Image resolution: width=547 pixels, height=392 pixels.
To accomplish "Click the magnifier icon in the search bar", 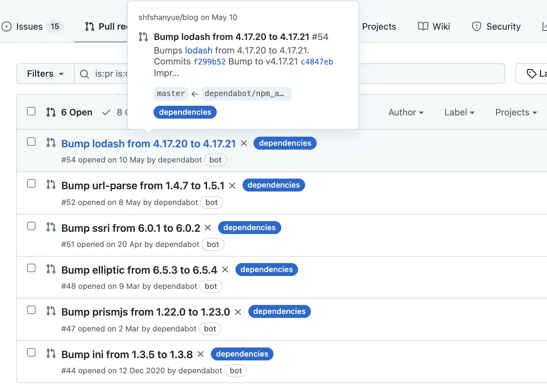I will pos(84,73).
